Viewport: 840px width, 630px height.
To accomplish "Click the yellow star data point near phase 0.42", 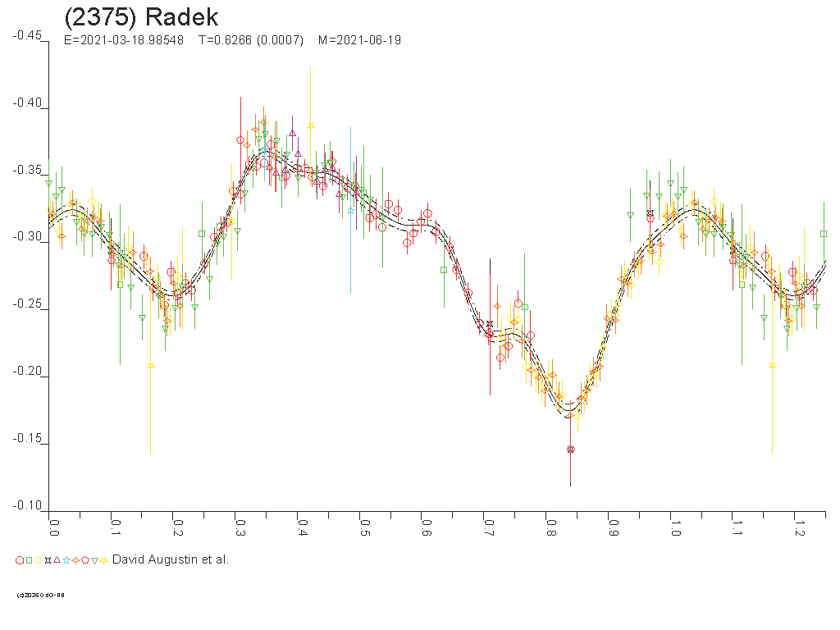I will coord(311,126).
